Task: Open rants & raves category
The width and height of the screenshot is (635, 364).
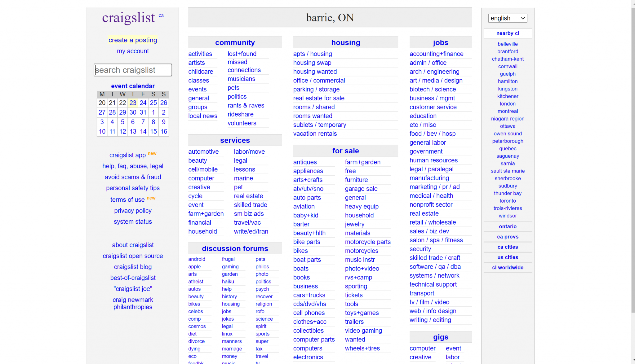Action: click(x=246, y=106)
